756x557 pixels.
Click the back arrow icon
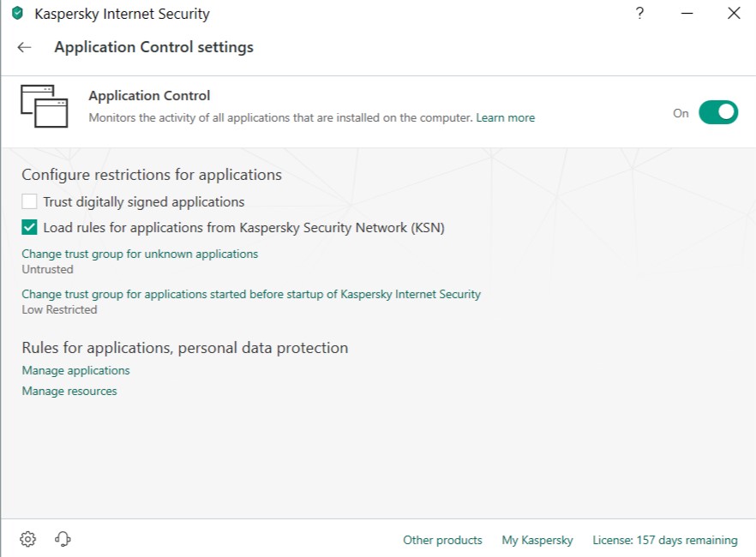(x=24, y=48)
